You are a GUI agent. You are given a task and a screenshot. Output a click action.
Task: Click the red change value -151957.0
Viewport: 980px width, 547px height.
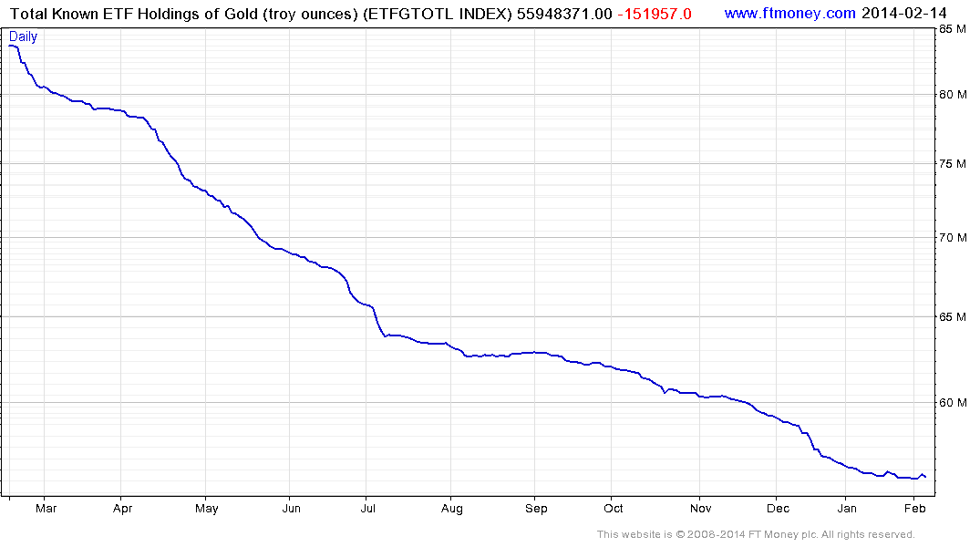pyautogui.click(x=655, y=14)
